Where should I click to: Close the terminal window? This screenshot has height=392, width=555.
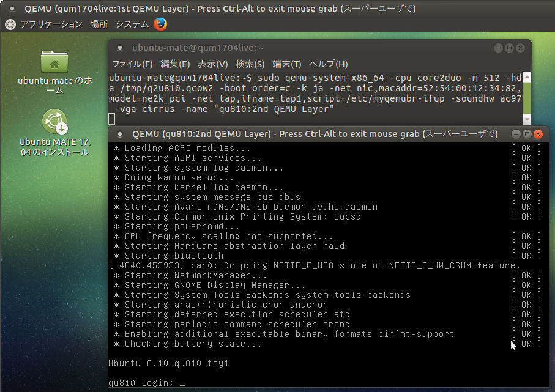520,48
